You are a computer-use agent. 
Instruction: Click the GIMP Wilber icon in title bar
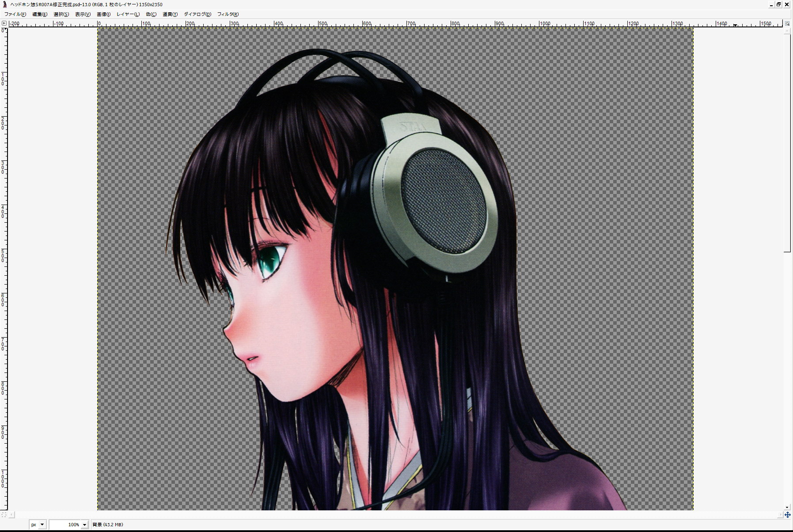[x=4, y=4]
